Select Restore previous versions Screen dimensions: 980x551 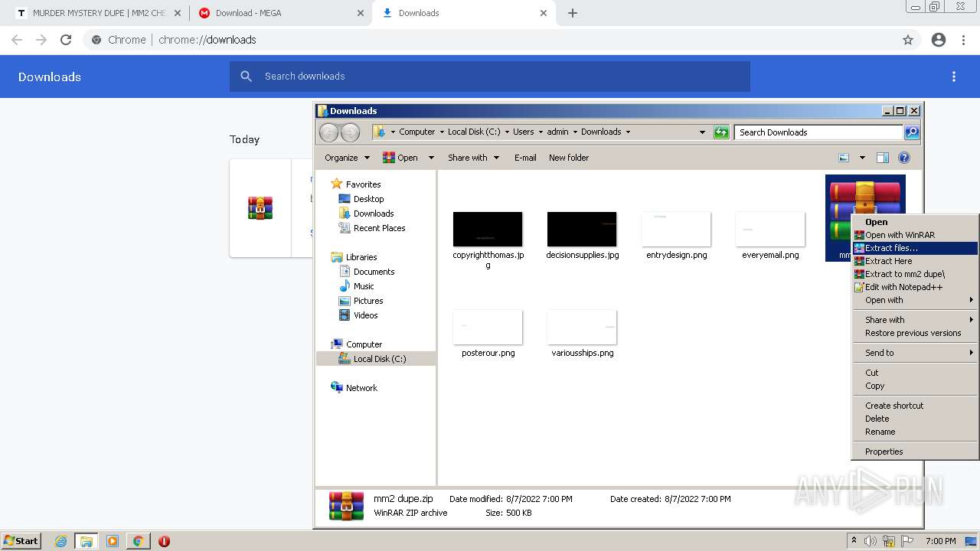pos(915,333)
